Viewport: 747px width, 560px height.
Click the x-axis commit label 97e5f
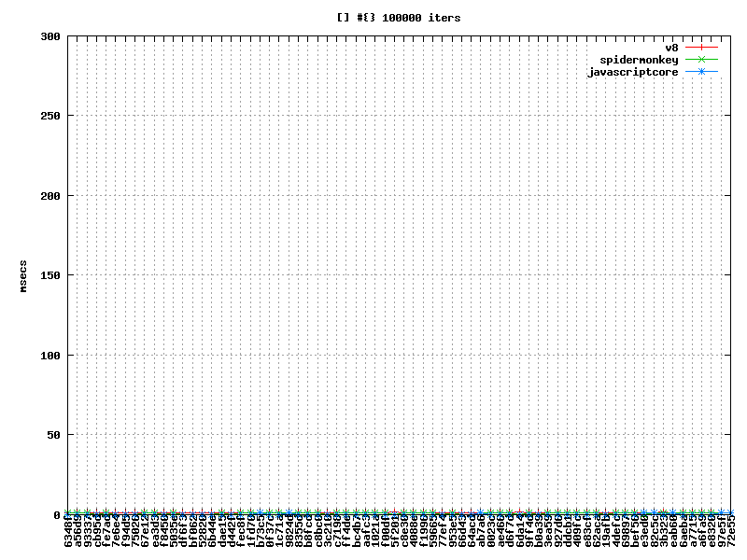coord(721,530)
